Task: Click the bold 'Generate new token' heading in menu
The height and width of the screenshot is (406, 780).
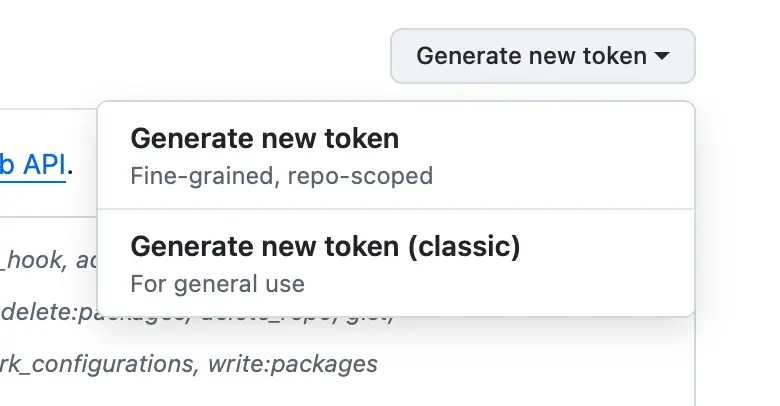Action: click(264, 138)
